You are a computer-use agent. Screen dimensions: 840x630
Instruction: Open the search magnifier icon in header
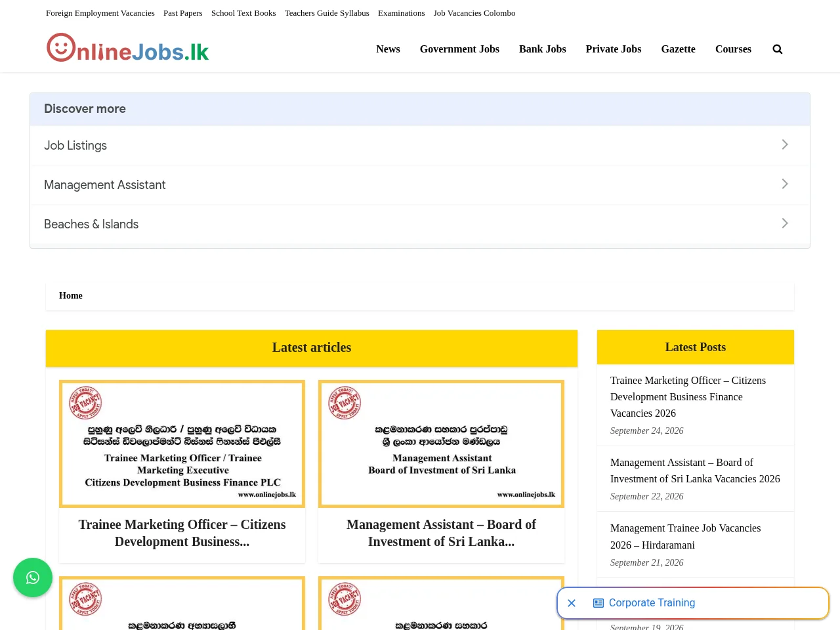point(778,49)
